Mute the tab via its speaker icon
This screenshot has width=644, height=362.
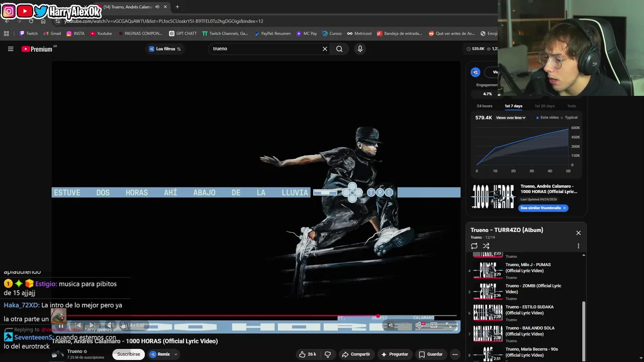157,7
